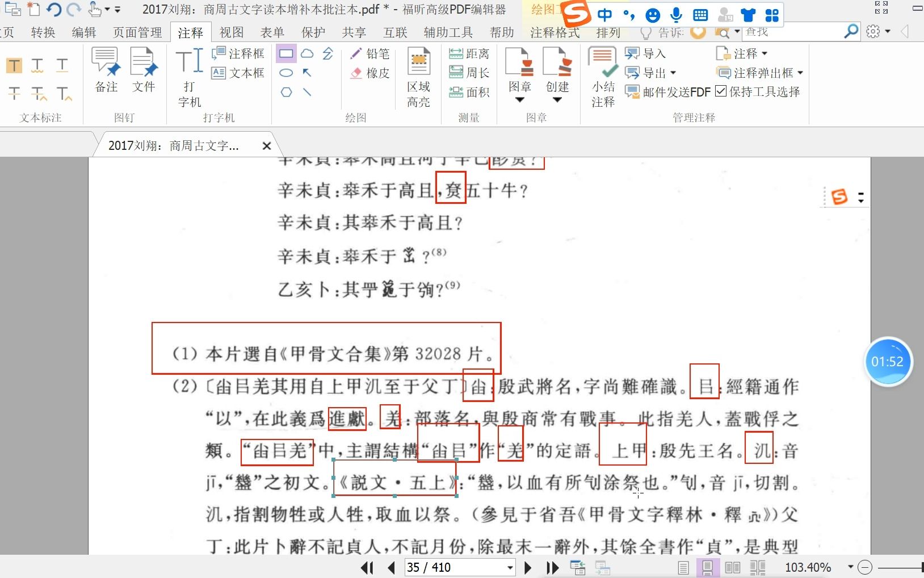Expand the 注释 comments dropdown
The width and height of the screenshot is (924, 578).
coord(765,53)
